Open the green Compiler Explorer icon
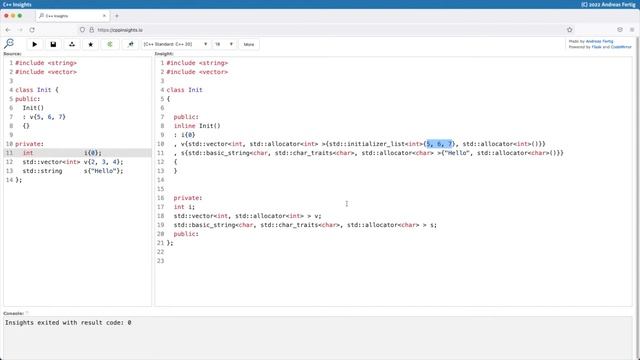Image resolution: width=640 pixels, height=360 pixels. coord(109,44)
